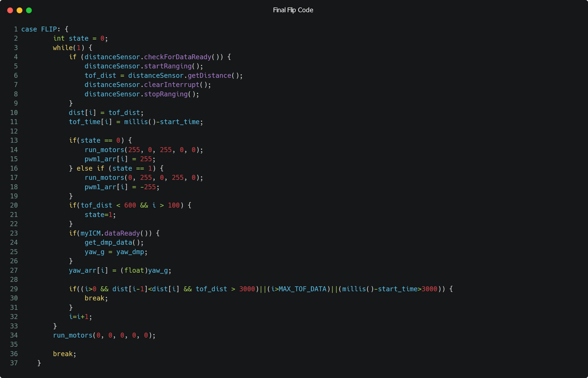The image size is (588, 378).
Task: Click 'checkForDataReady' on line 4
Action: point(178,57)
